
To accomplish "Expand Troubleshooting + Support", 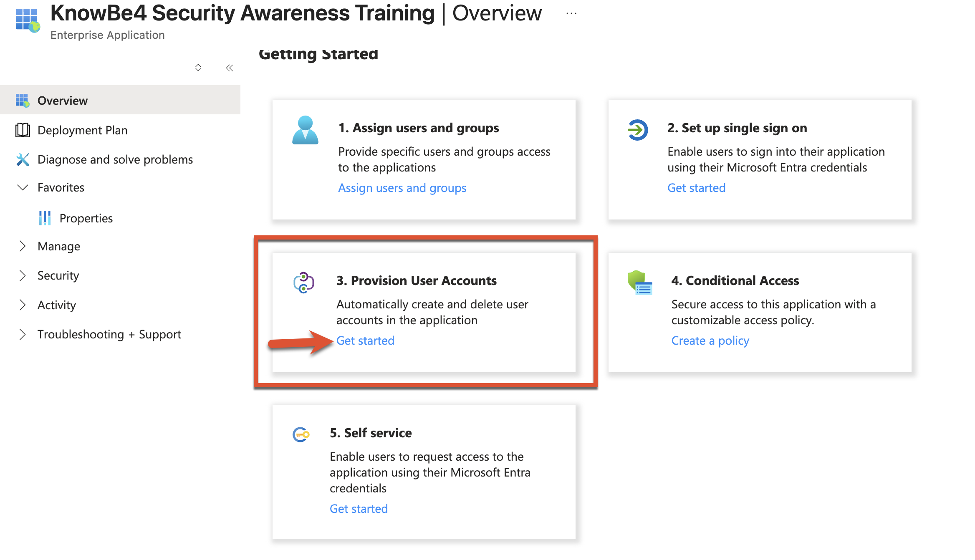I will point(23,334).
